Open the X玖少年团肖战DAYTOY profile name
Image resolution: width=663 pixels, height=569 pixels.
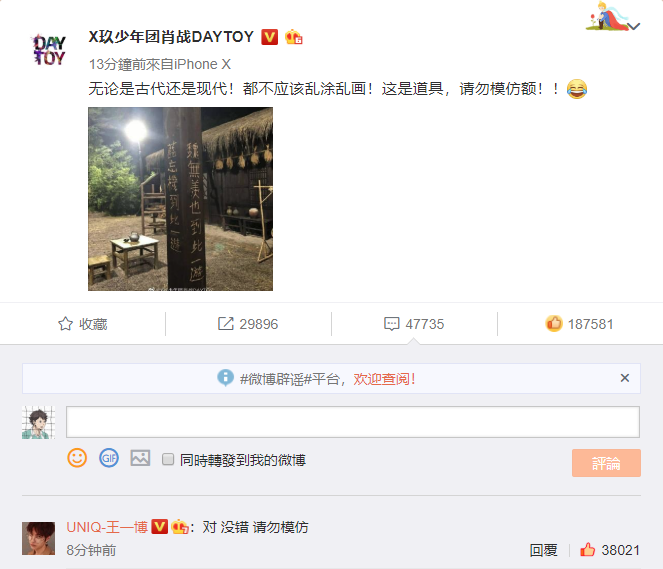coord(171,37)
